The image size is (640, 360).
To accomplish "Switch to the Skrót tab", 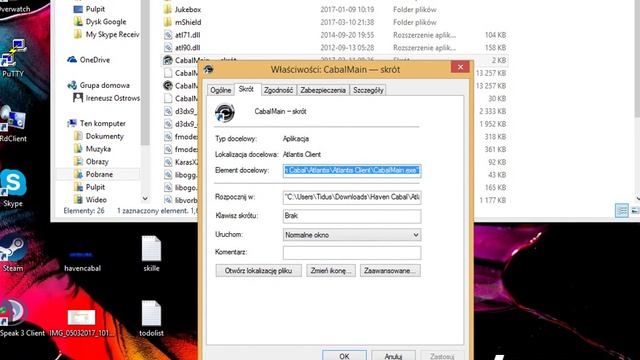I will point(246,89).
